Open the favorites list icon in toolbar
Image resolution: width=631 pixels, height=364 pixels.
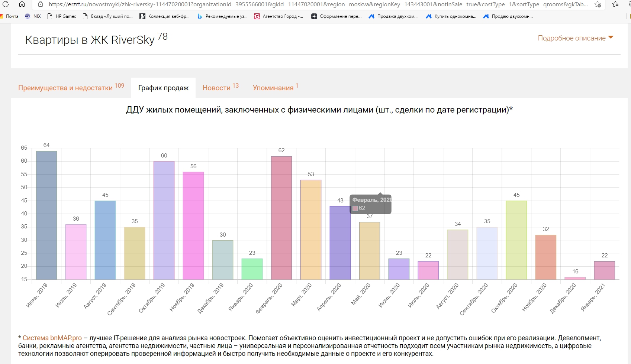click(x=615, y=4)
